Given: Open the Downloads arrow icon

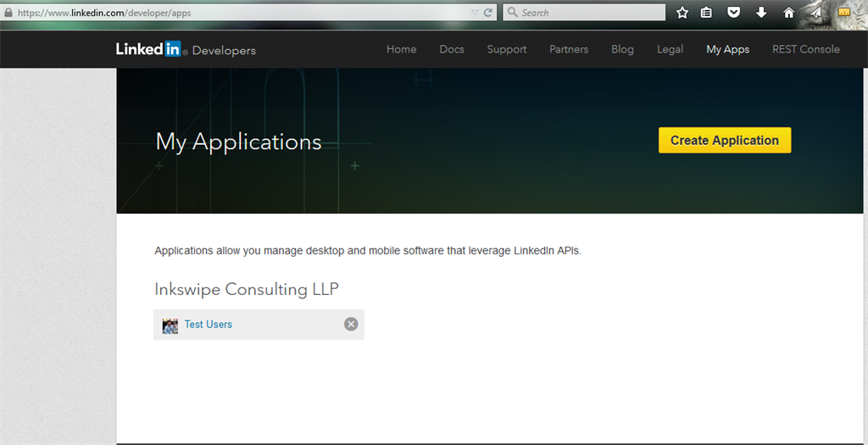Looking at the screenshot, I should coord(761,13).
